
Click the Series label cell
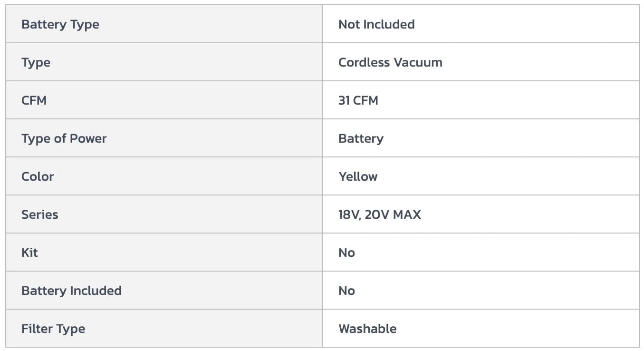39,214
